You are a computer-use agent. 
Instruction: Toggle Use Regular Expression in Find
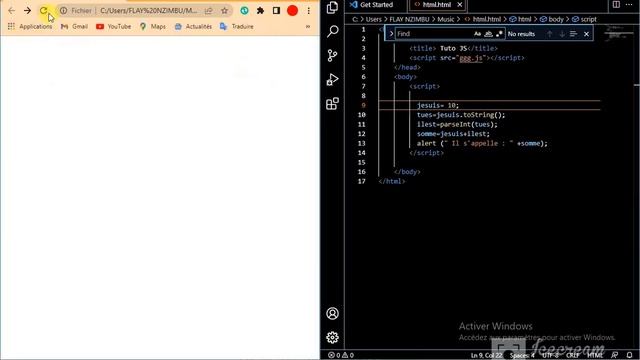[x=499, y=34]
